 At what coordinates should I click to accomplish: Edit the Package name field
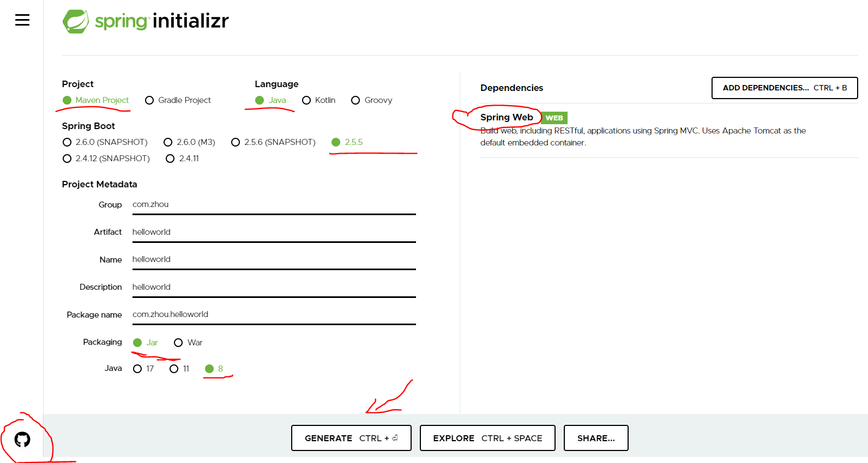pyautogui.click(x=274, y=315)
